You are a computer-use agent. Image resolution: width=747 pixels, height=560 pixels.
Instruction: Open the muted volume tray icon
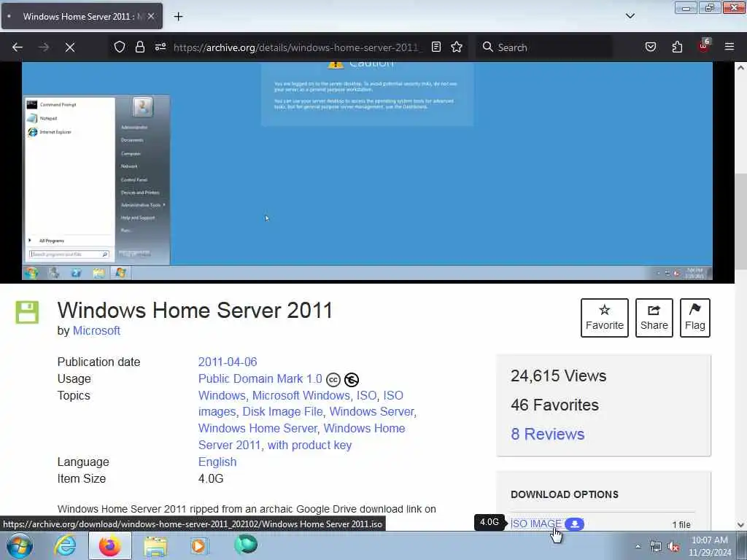[x=673, y=547]
